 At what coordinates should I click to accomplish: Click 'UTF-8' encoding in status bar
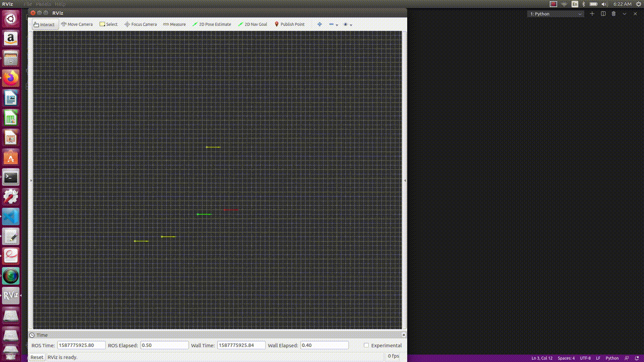tap(585, 358)
